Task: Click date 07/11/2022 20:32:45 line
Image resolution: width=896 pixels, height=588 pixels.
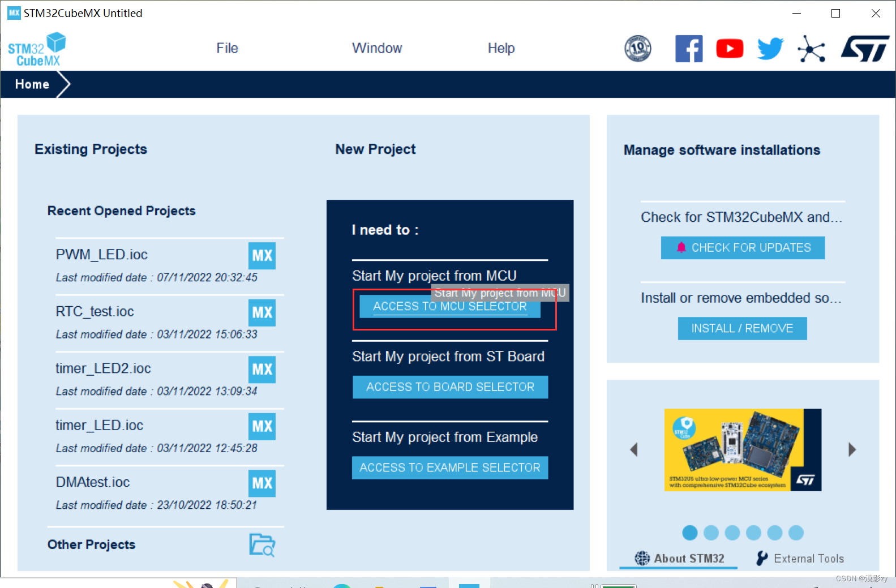Action: [x=157, y=277]
